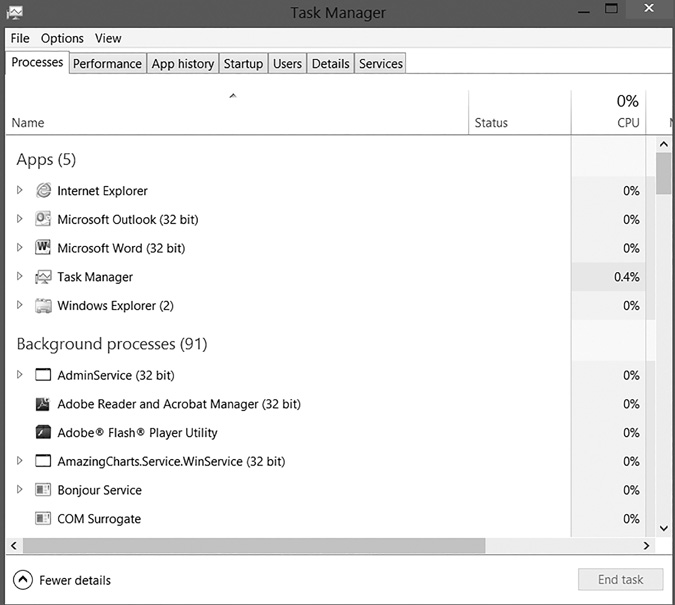The height and width of the screenshot is (605, 675).
Task: Click the horizontal scrollbar right arrow
Action: pyautogui.click(x=646, y=546)
